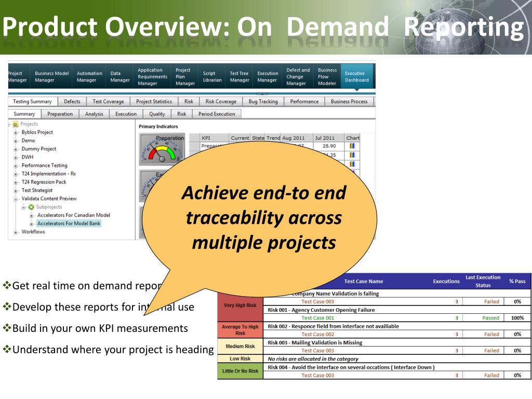Image resolution: width=532 pixels, height=399 pixels.
Task: Click Little Or No Risk category cell
Action: [240, 371]
